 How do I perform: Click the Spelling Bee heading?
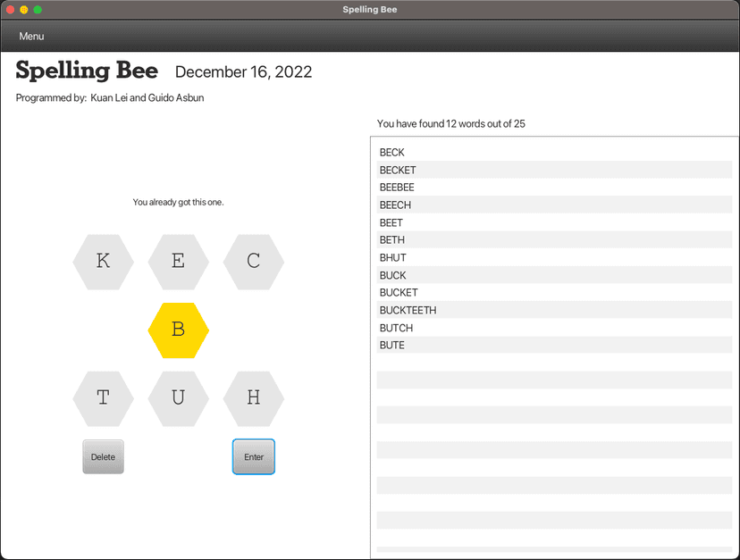click(x=87, y=71)
